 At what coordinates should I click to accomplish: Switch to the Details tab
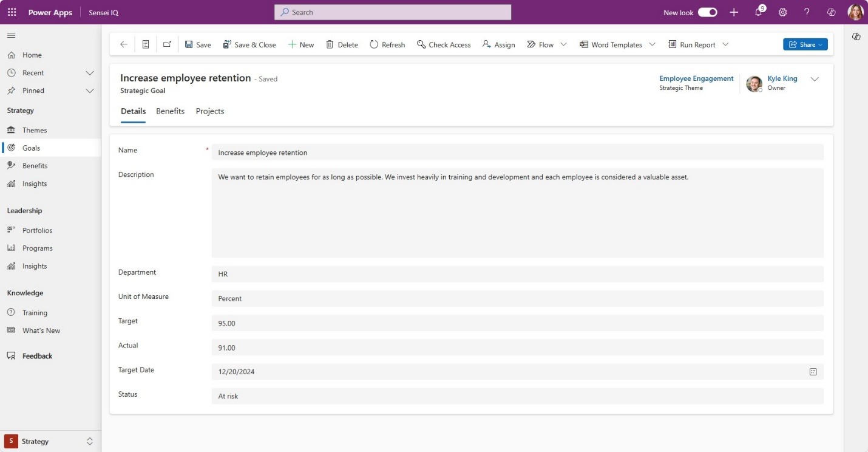coord(134,111)
